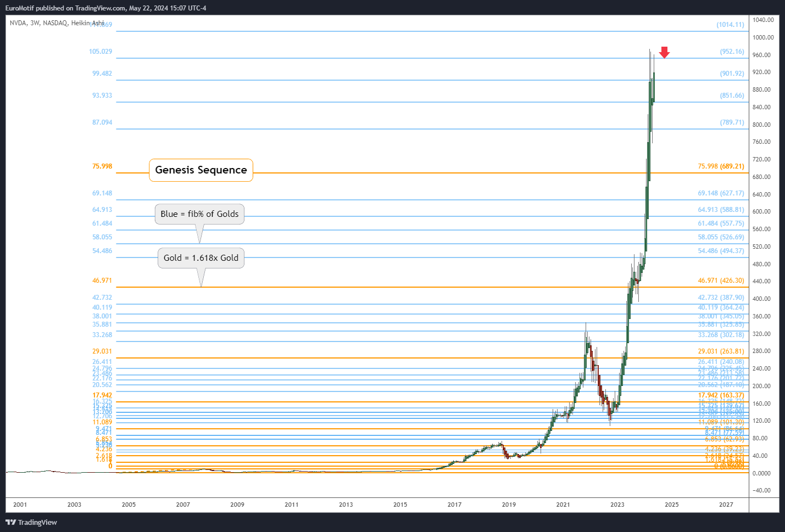Select the 'Blue = fib% of Golds' callout
The height and width of the screenshot is (532, 785).
point(200,214)
